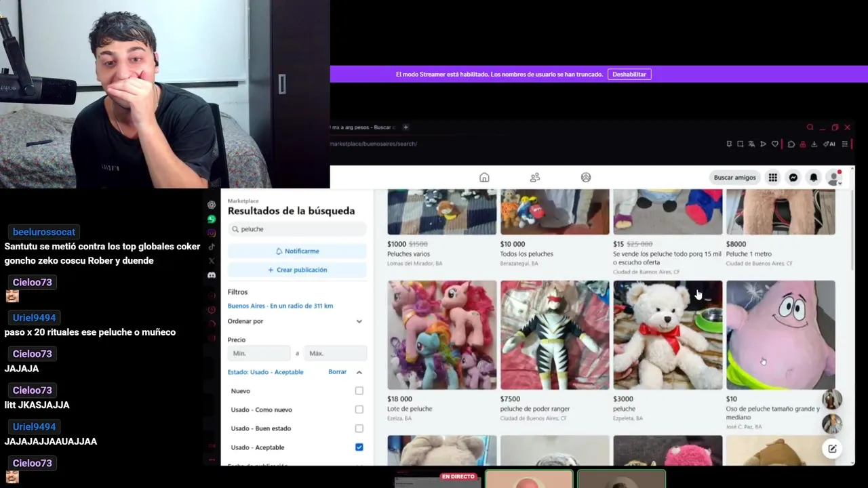This screenshot has height=488, width=868.
Task: Open the Peluches varios $1000 listing
Action: [441, 212]
